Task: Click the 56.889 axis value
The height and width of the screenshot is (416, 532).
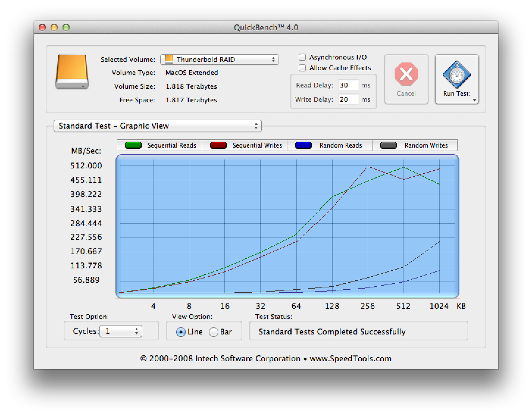Action: (86, 280)
